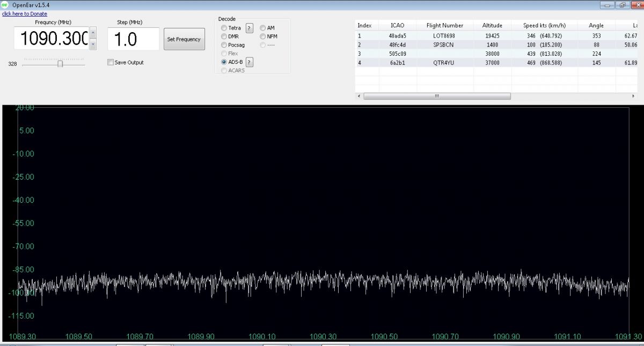Click the spectrum plot at 1090.30 label
The image size is (644, 346).
323,336
